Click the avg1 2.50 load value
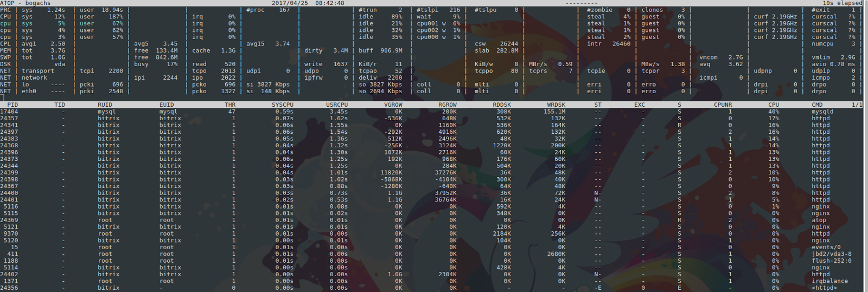Screen dimensions: 868x292 [43, 44]
